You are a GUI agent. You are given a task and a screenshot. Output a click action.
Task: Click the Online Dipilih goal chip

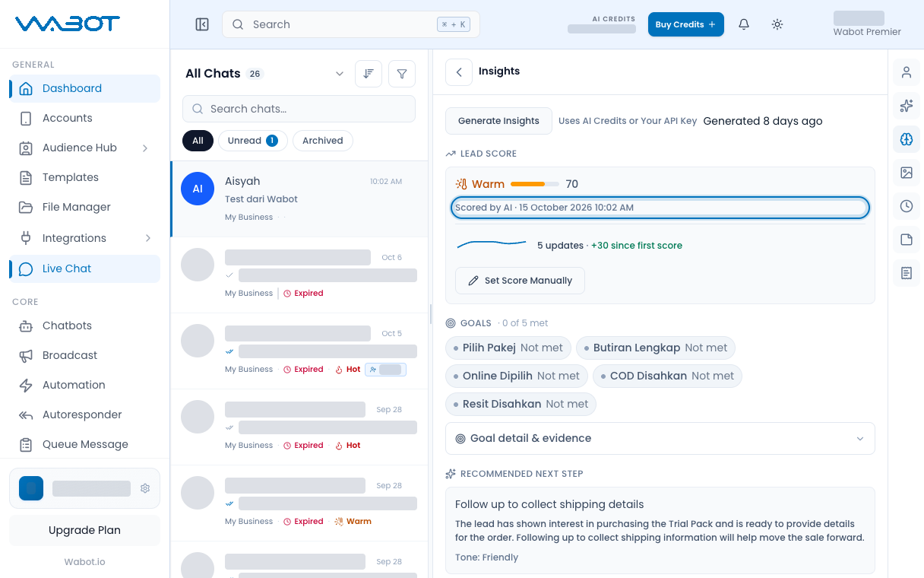[516, 376]
